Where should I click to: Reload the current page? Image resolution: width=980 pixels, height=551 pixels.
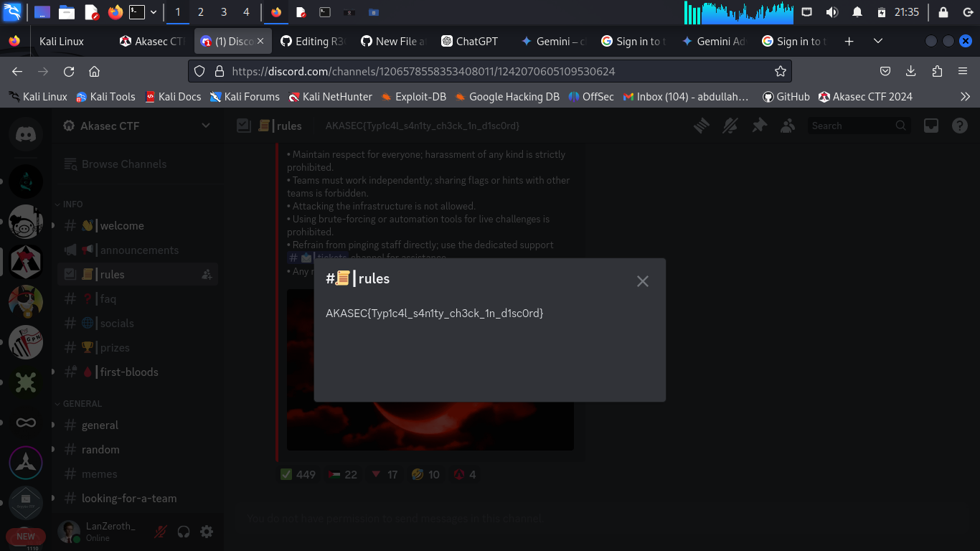pyautogui.click(x=69, y=71)
